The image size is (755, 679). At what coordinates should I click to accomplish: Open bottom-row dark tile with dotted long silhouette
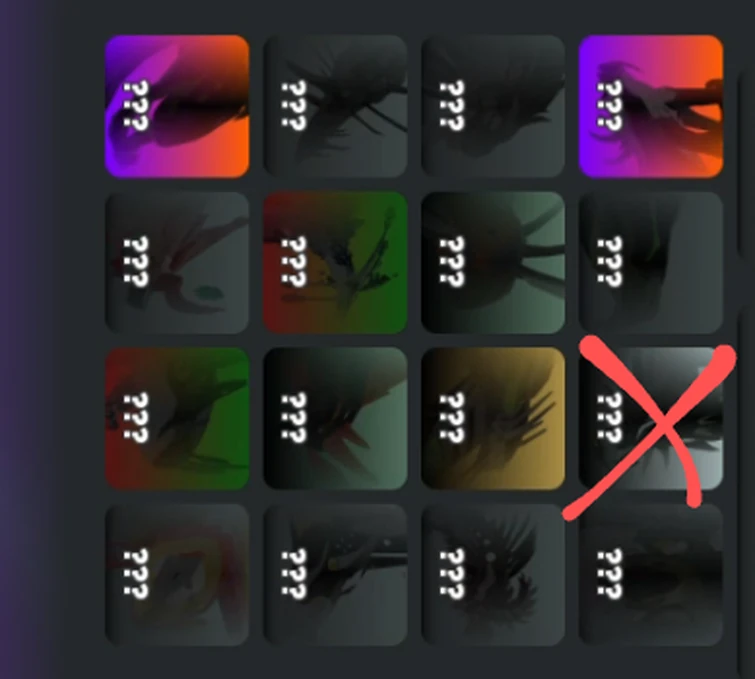tap(335, 575)
